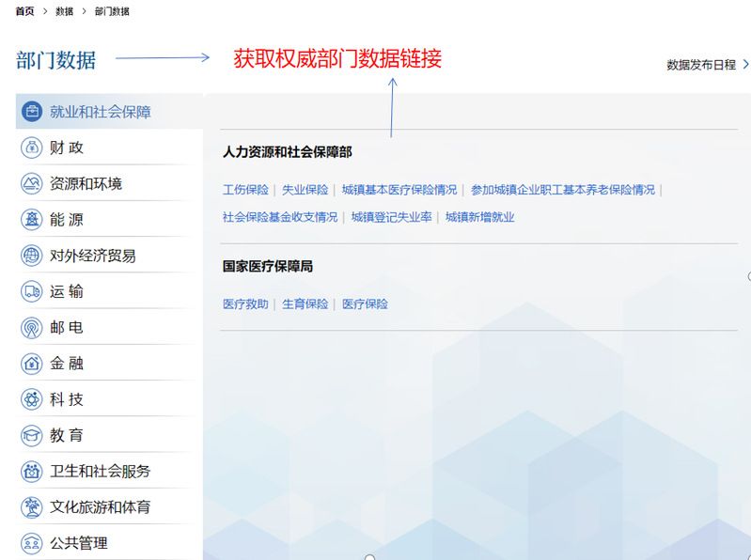Click 数据 in the breadcrumb path
The image size is (751, 560).
pyautogui.click(x=65, y=11)
